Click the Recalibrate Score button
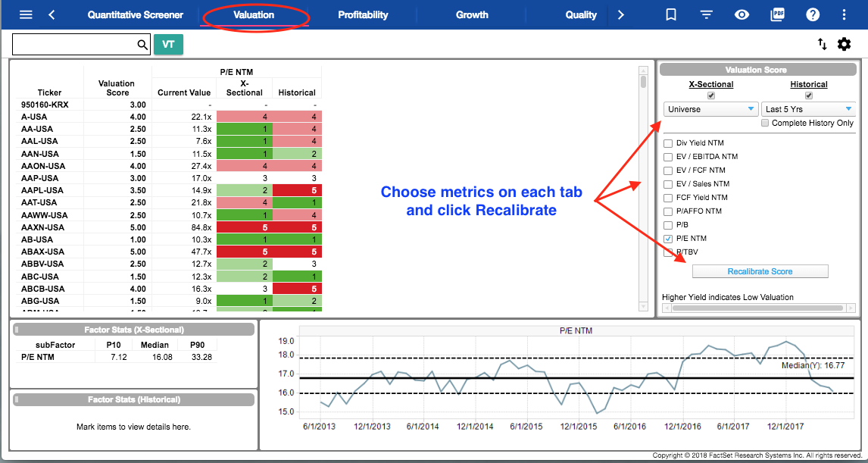Image resolution: width=868 pixels, height=463 pixels. tap(760, 271)
